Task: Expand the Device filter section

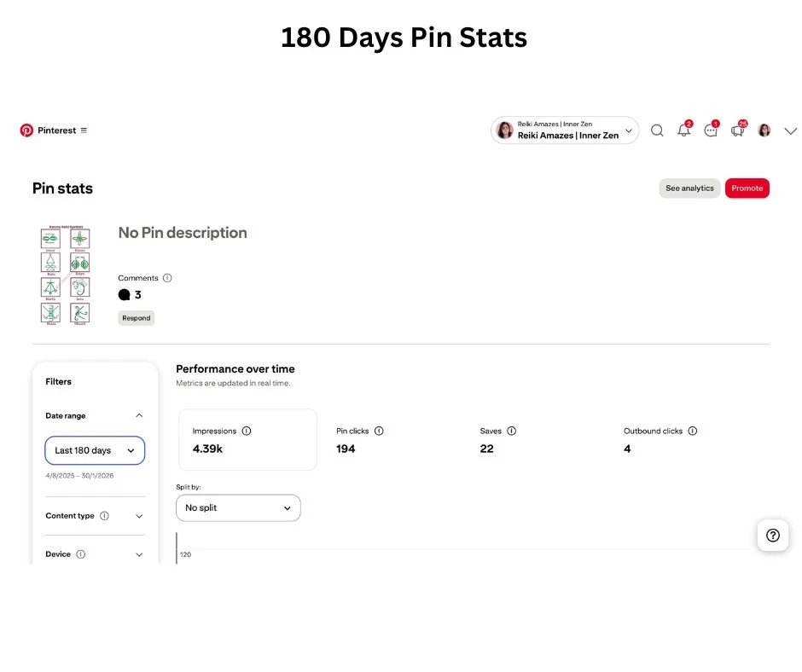Action: click(139, 554)
